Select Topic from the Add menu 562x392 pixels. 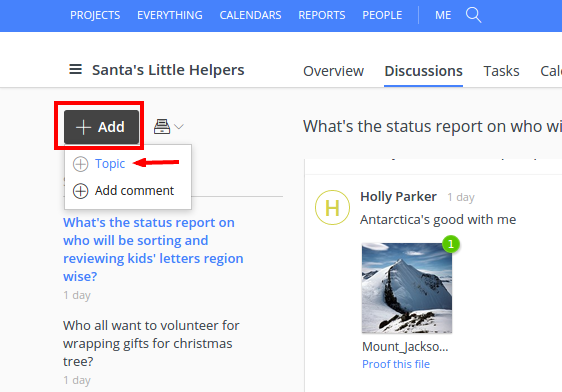(110, 164)
